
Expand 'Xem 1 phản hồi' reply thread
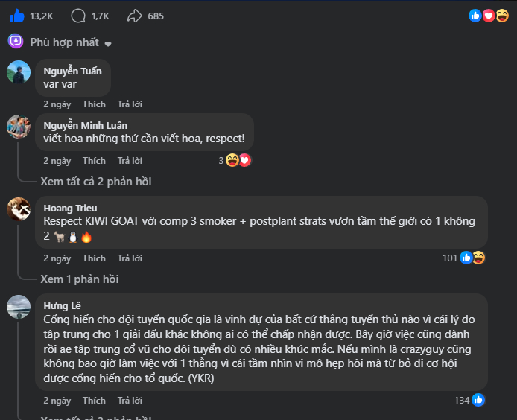pos(79,279)
